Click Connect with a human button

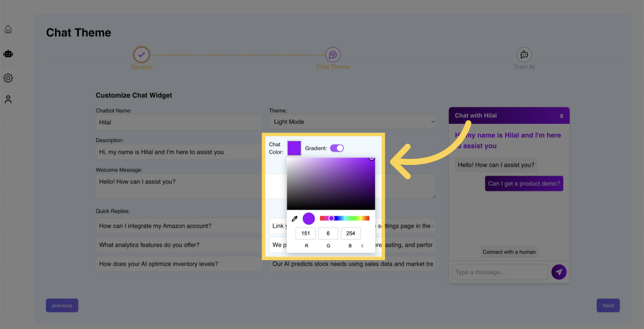pos(509,252)
